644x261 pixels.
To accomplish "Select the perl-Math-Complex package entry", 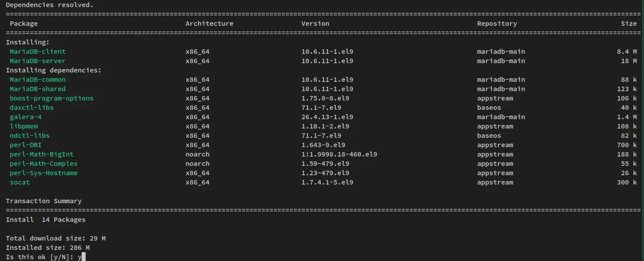I will (43, 164).
